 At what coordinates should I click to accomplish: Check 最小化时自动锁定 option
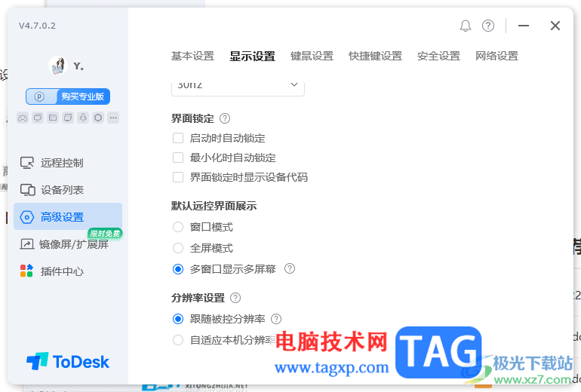pos(178,158)
